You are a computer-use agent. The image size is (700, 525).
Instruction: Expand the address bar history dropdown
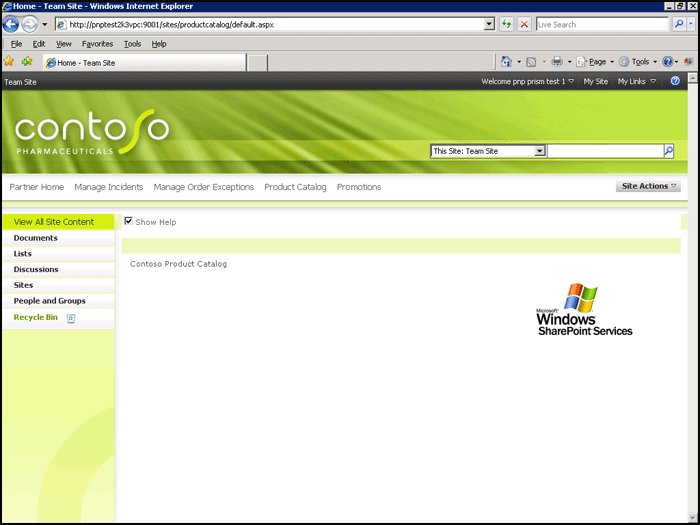click(489, 25)
